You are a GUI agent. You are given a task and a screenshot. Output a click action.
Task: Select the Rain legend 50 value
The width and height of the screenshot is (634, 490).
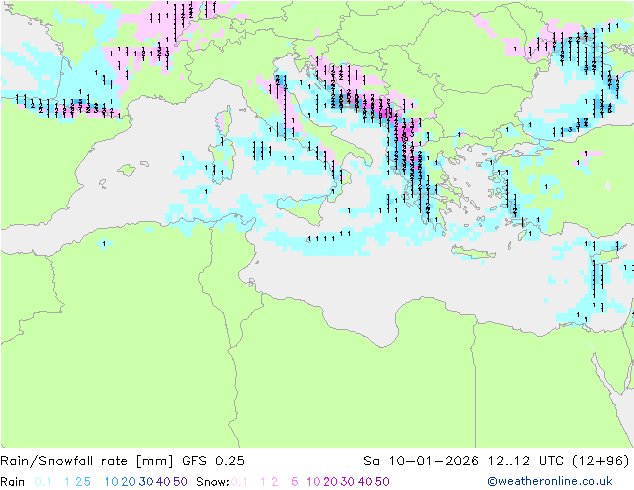point(180,482)
